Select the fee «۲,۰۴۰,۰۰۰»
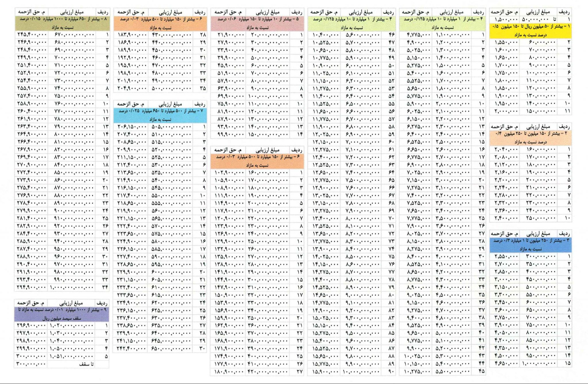Image resolution: width=588 pixels, height=384 pixels. click(506, 149)
